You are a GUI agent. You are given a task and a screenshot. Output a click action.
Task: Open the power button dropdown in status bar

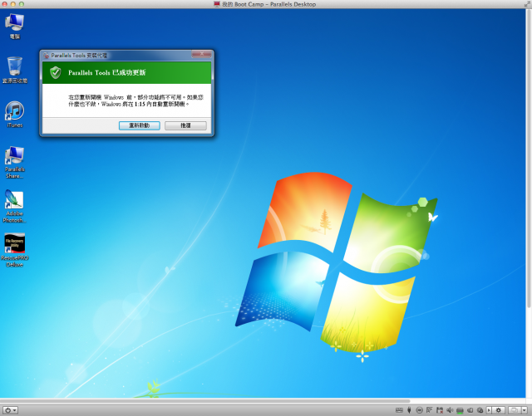[11, 410]
